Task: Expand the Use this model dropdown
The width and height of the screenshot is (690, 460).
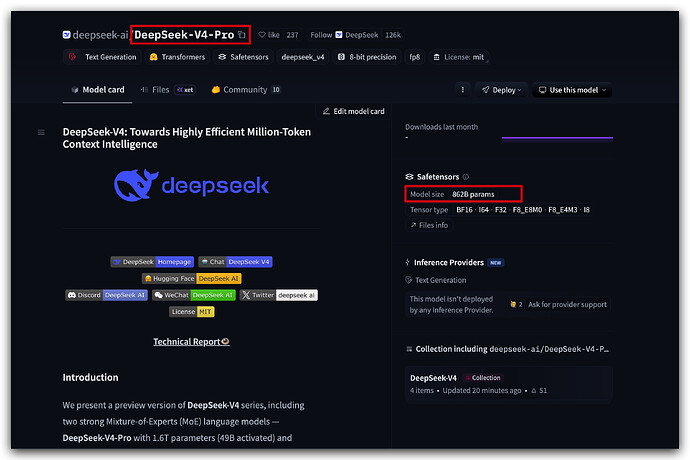Action: coord(572,90)
